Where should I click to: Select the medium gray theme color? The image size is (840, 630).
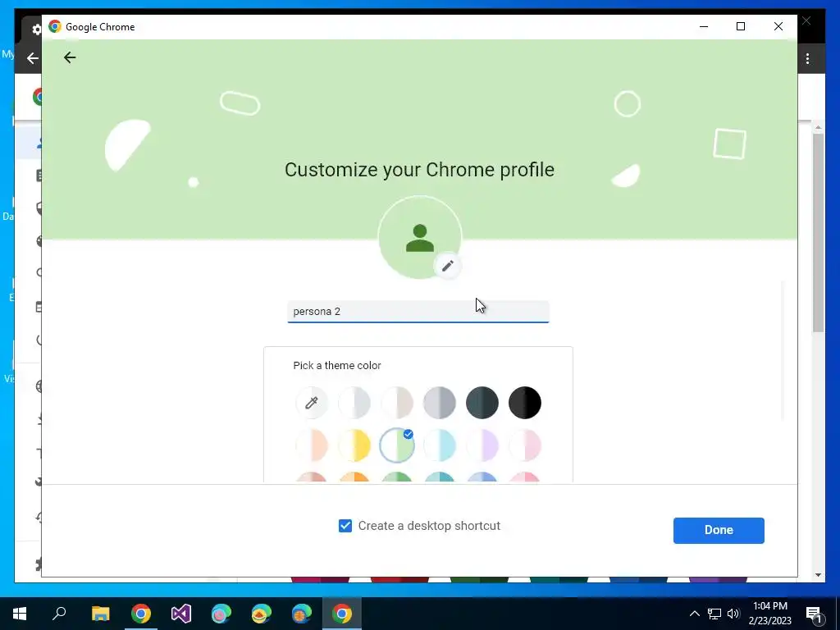(x=440, y=402)
